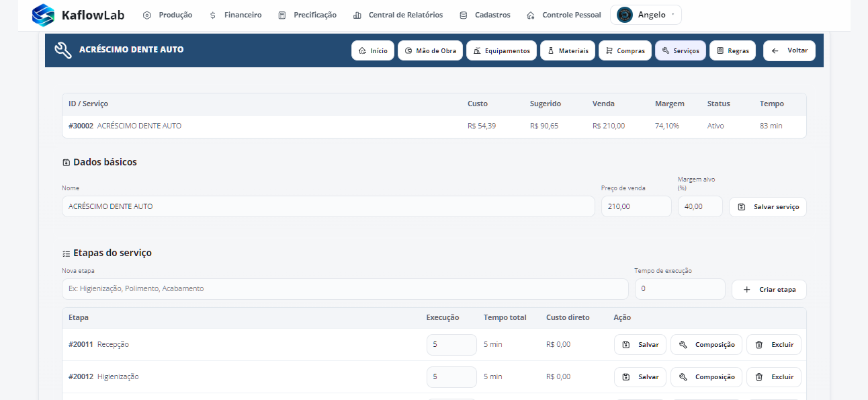Image resolution: width=868 pixels, height=400 pixels.
Task: Go to the Início tab
Action: click(373, 50)
